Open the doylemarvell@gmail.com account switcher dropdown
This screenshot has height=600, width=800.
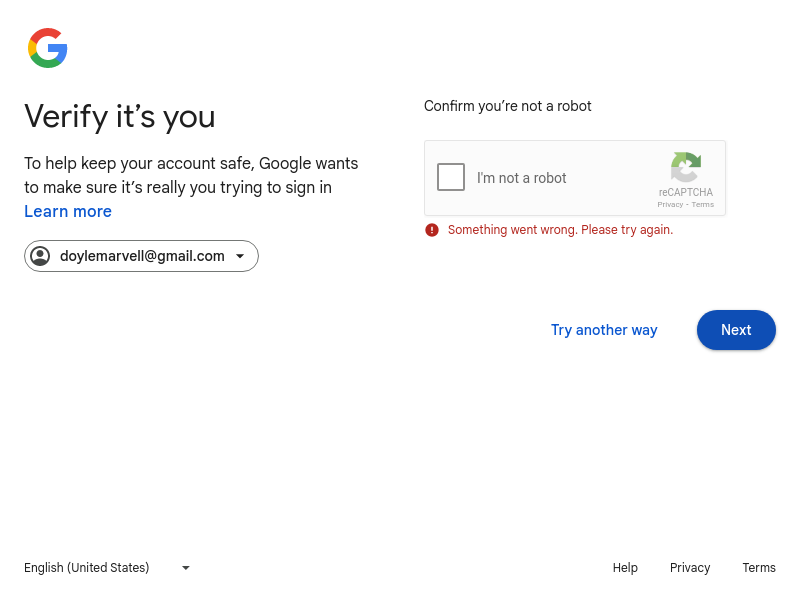tap(141, 256)
